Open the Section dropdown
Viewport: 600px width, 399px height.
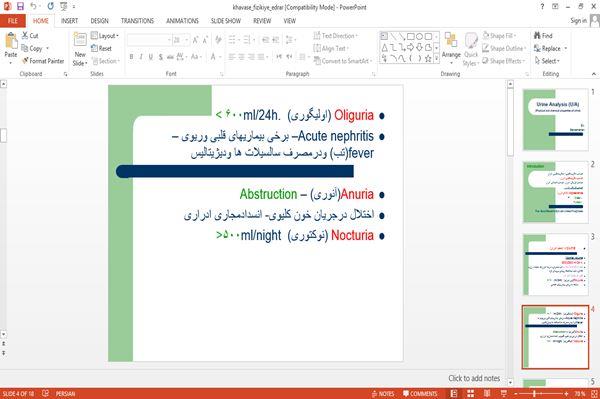tap(106, 61)
